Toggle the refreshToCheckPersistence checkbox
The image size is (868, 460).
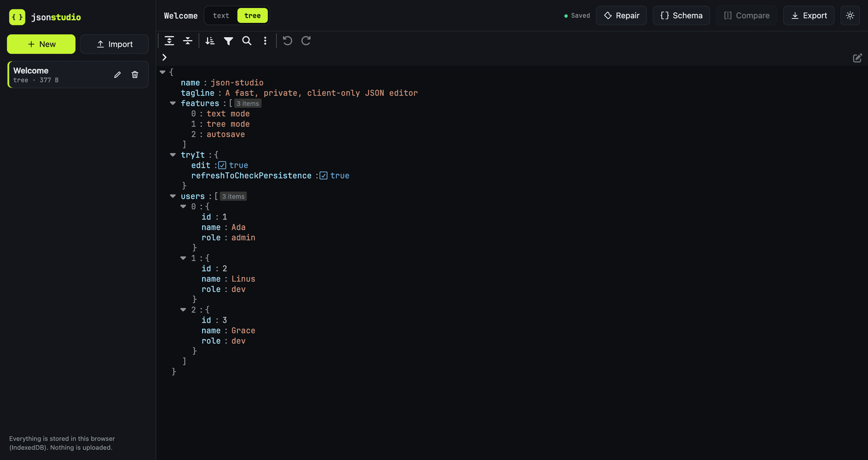coord(323,175)
